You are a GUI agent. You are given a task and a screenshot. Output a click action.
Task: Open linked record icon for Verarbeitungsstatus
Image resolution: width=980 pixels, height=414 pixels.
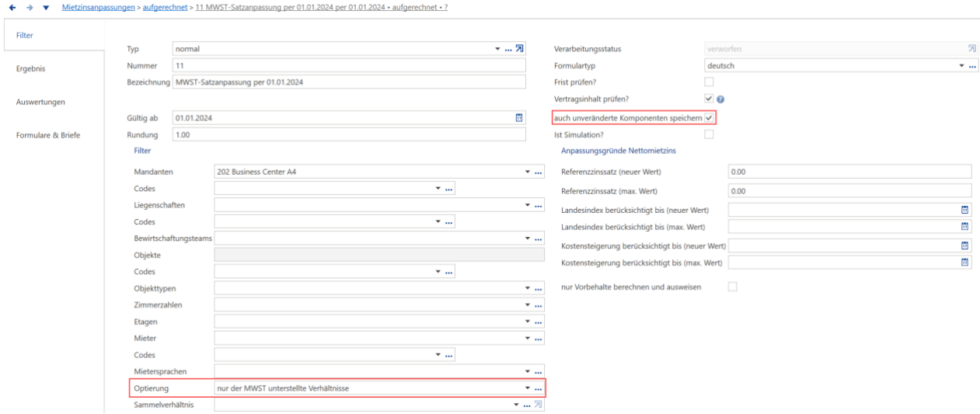(971, 50)
